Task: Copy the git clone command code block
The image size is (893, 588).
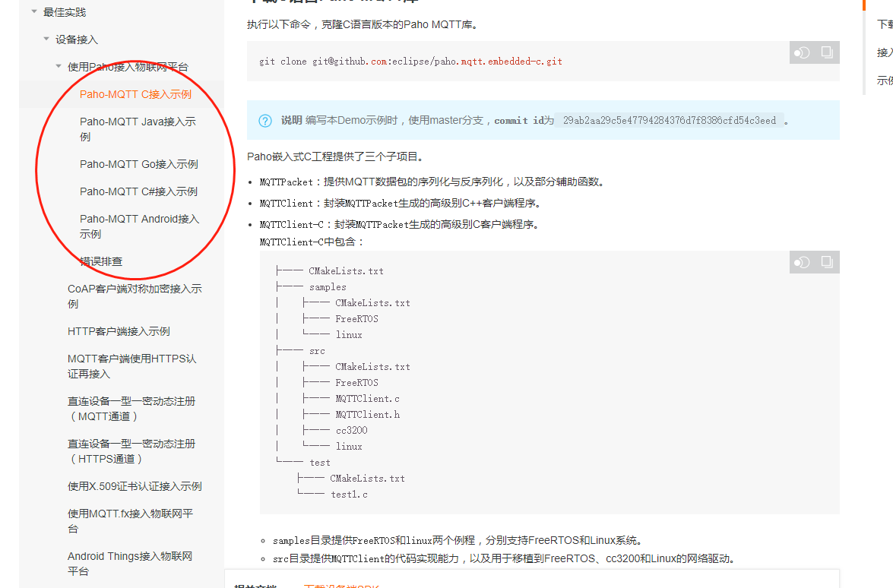Action: click(827, 52)
